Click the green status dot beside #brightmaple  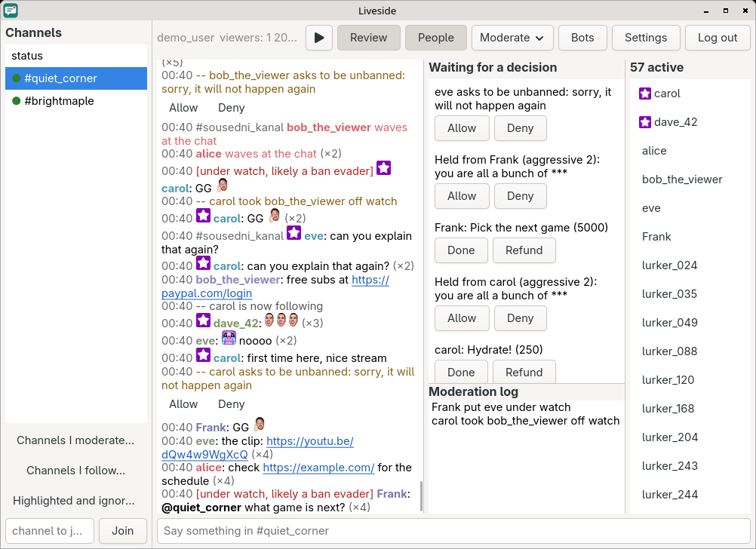tap(16, 101)
